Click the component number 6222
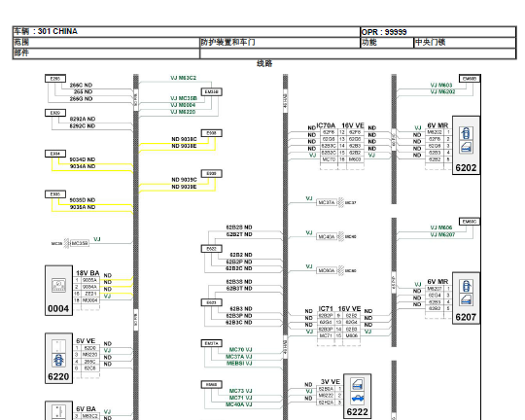The height and width of the screenshot is (420, 525). pos(357,412)
